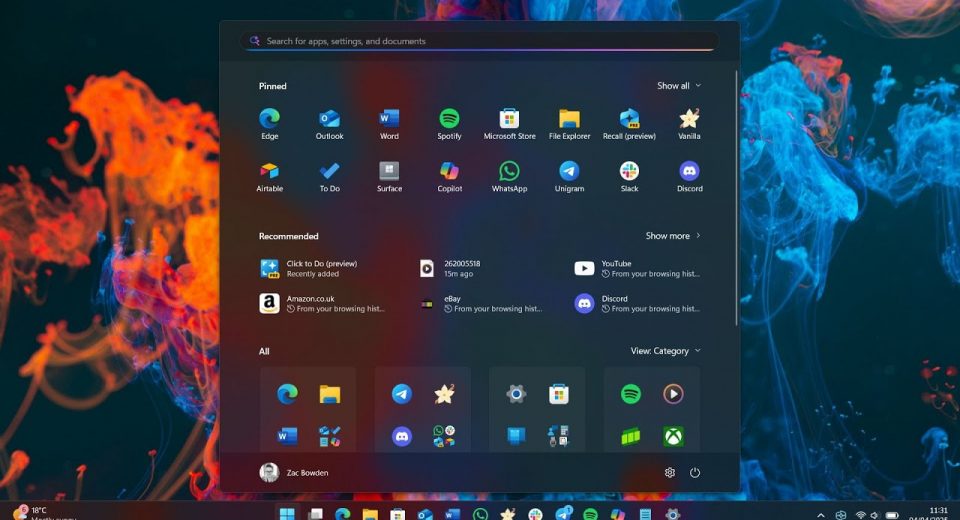The image size is (960, 520).
Task: Launch the Unigram pinned app
Action: (569, 176)
